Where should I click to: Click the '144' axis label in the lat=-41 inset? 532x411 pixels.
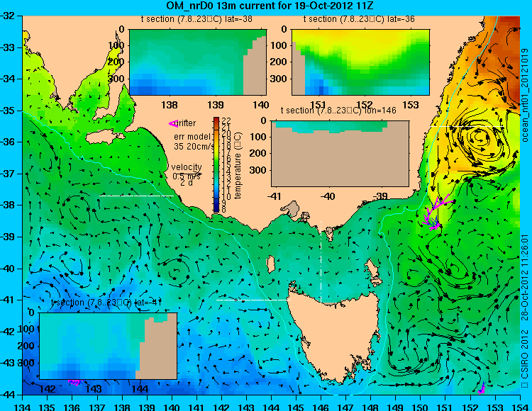tap(139, 388)
